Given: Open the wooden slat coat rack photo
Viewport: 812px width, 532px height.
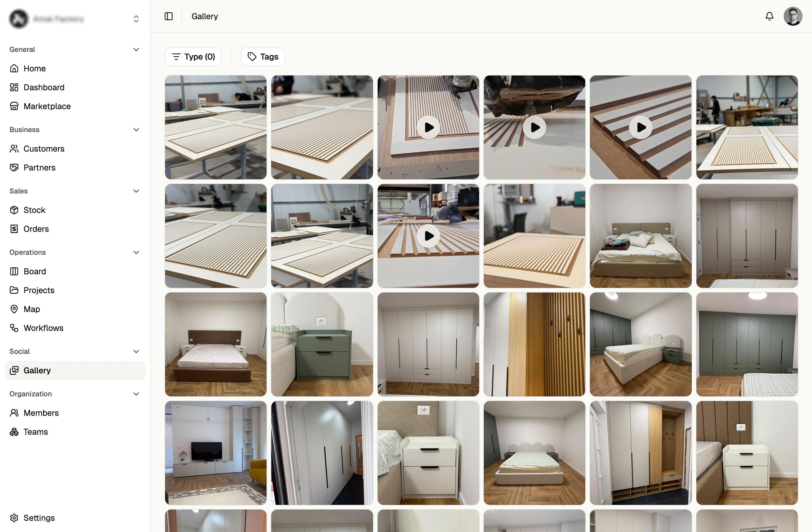Looking at the screenshot, I should pos(534,344).
